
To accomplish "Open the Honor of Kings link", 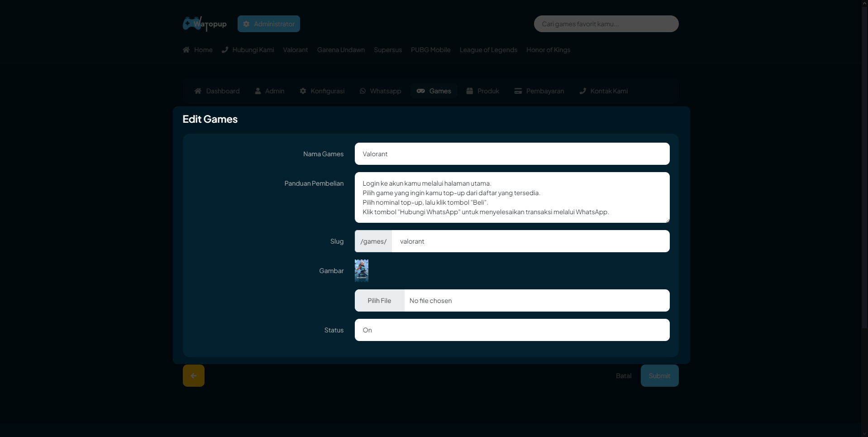I will click(548, 50).
